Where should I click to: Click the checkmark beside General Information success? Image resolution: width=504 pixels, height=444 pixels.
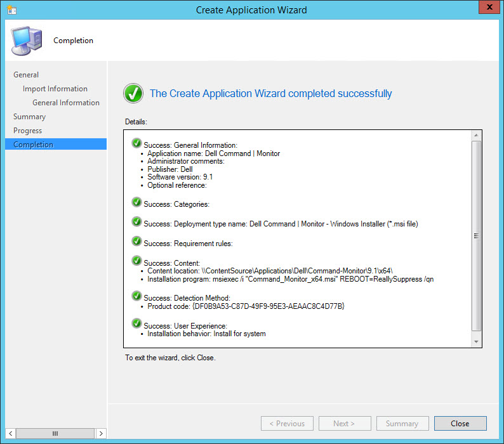click(x=136, y=143)
